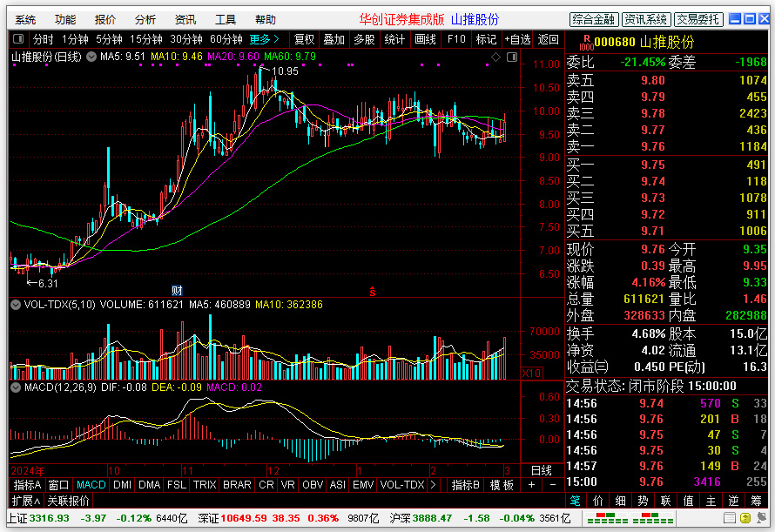Click the 复权 price adjustment button
This screenshot has width=775, height=532.
(x=304, y=39)
